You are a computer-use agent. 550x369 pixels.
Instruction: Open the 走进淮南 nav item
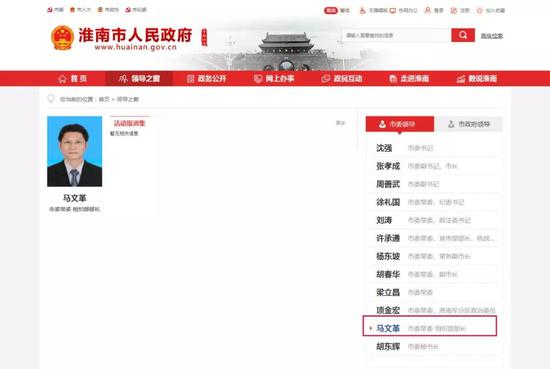tap(409, 79)
